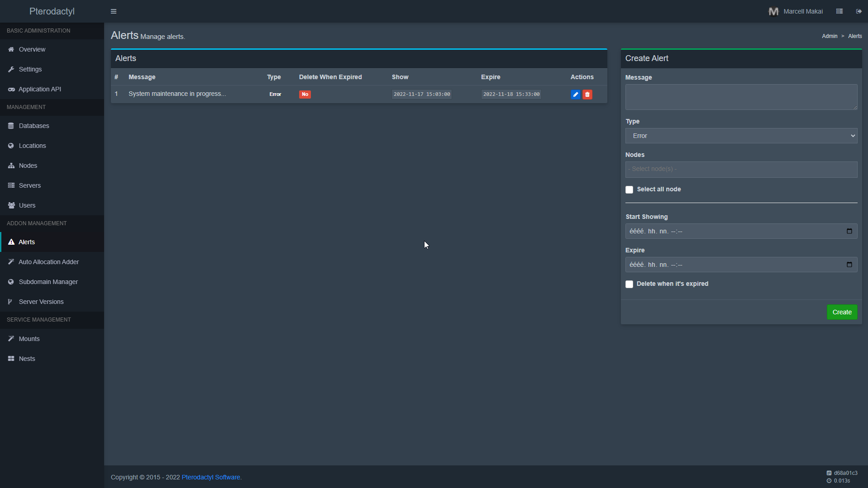868x488 pixels.
Task: Toggle the hamburger sidebar menu icon
Action: pos(114,11)
